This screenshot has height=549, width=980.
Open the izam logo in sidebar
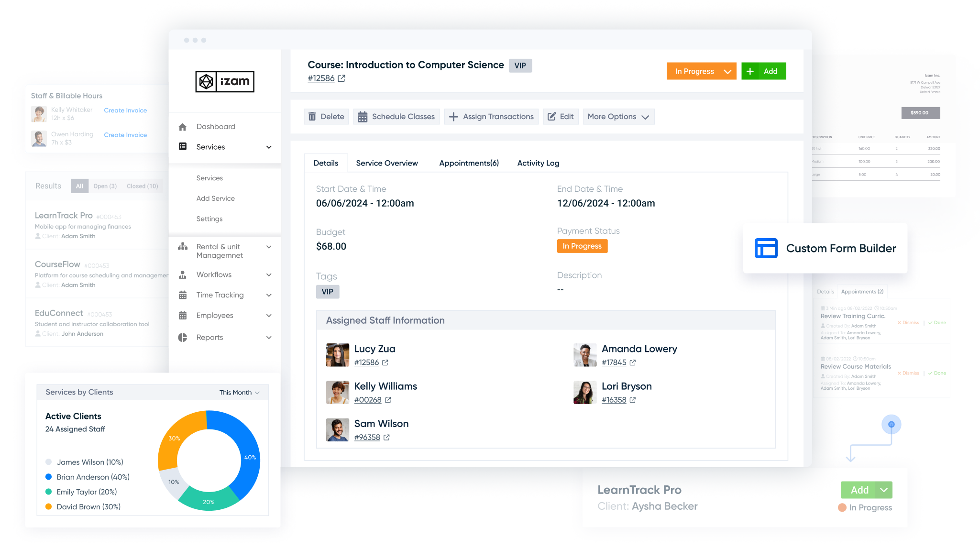tap(224, 81)
